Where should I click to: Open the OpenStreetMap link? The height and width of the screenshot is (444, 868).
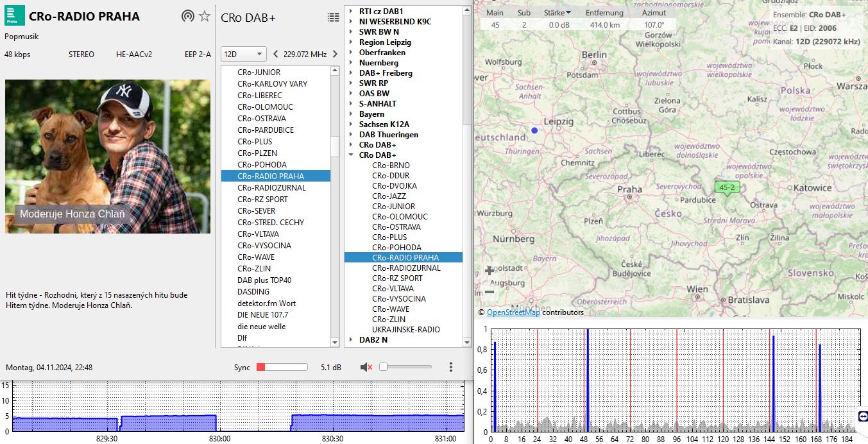click(x=513, y=312)
